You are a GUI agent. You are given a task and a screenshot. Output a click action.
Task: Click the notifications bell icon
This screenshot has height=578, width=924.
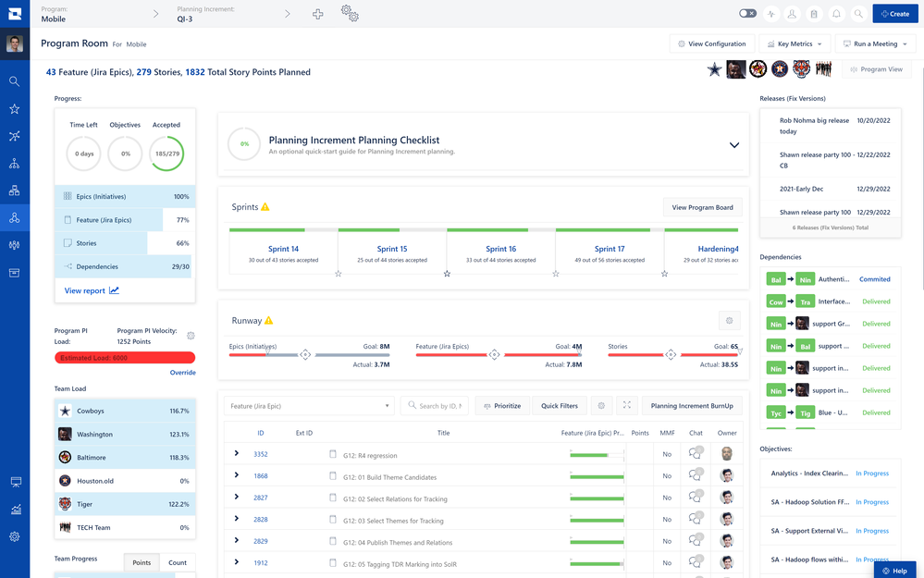tap(836, 14)
